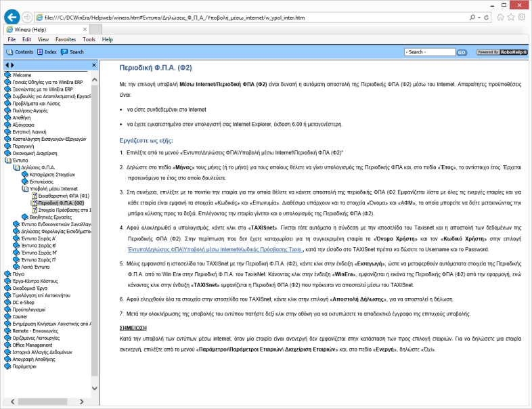Open the Remote - Επικοινωνίες topic

point(35,331)
